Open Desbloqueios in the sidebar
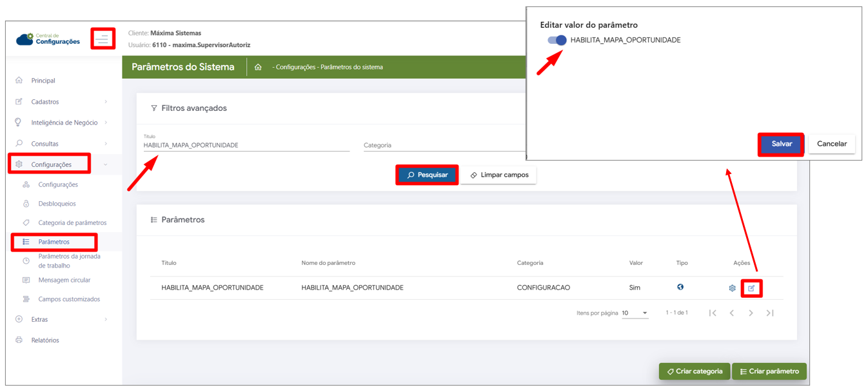The width and height of the screenshot is (868, 392). coord(57,204)
